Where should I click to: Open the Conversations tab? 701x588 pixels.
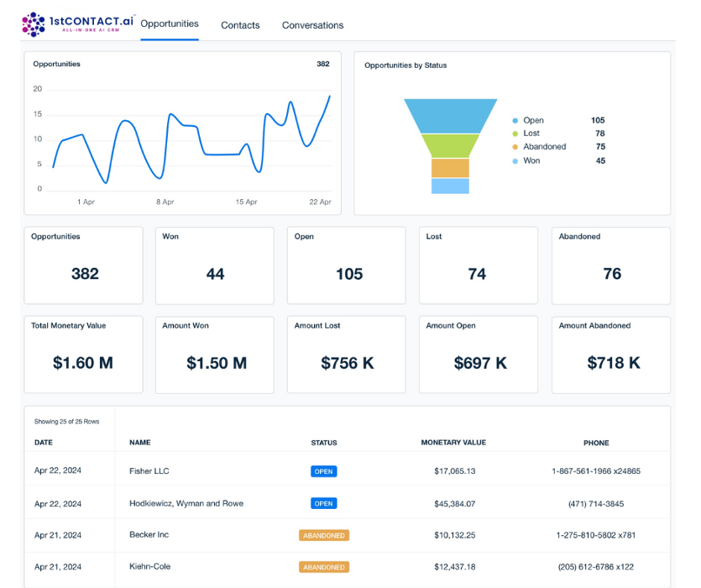pos(312,25)
